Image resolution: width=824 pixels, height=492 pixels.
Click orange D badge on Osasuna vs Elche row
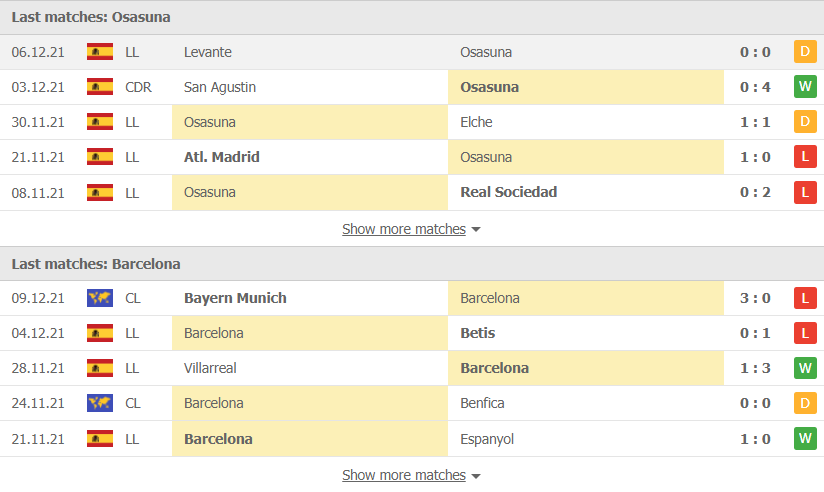805,121
